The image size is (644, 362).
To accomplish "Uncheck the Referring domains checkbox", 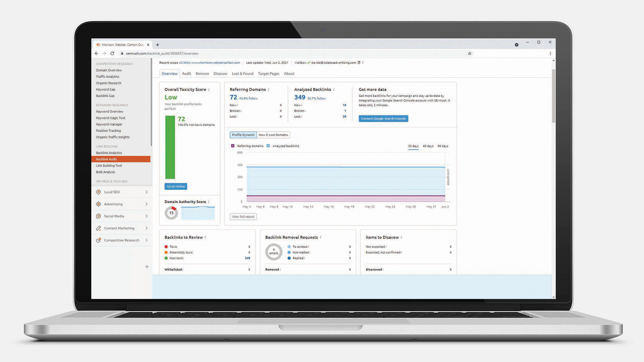I will tap(232, 146).
